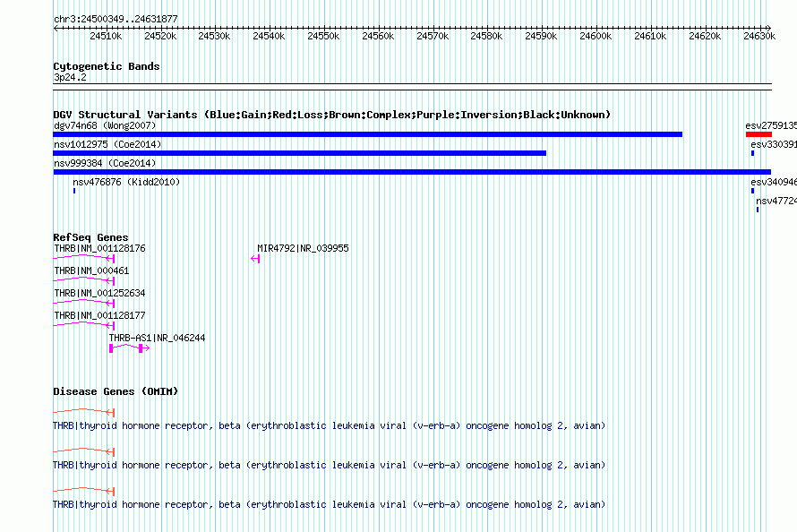Click the nsv1012975 (Coe2014) blue variant bar

tap(299, 153)
